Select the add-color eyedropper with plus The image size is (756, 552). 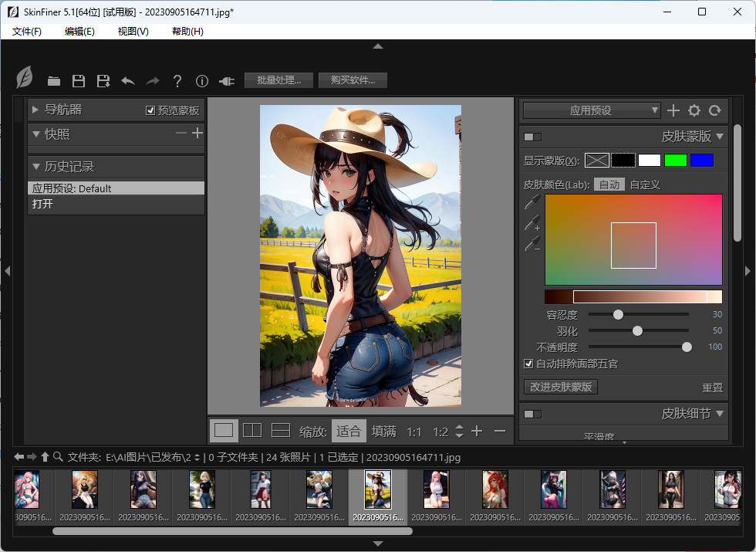532,223
